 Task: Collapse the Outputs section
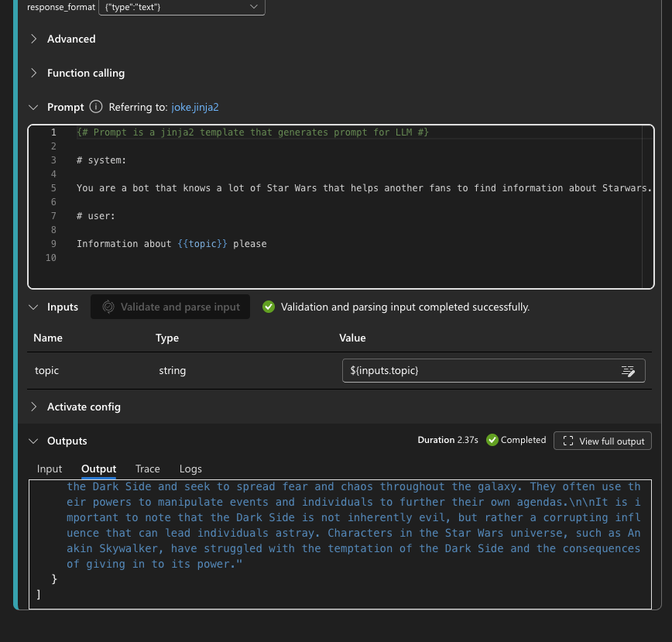pos(33,441)
